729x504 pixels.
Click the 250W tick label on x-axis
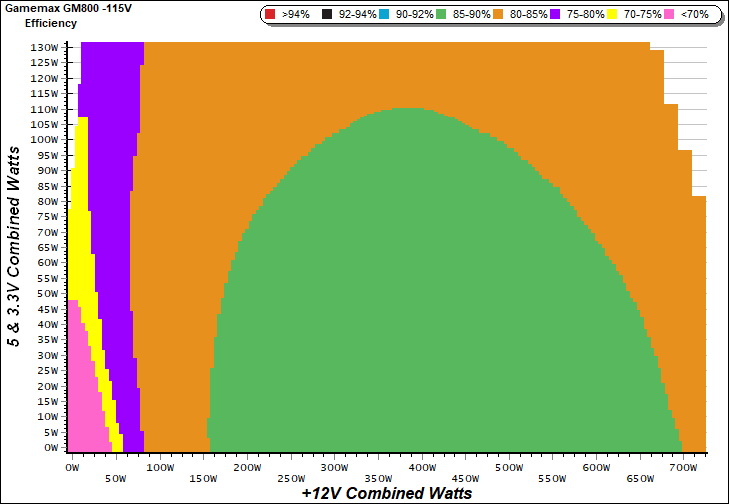click(x=290, y=479)
